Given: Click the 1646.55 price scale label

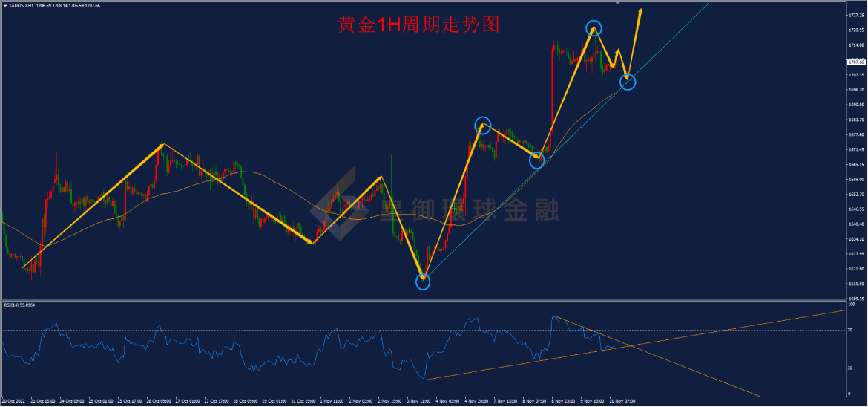Looking at the screenshot, I should click(856, 209).
